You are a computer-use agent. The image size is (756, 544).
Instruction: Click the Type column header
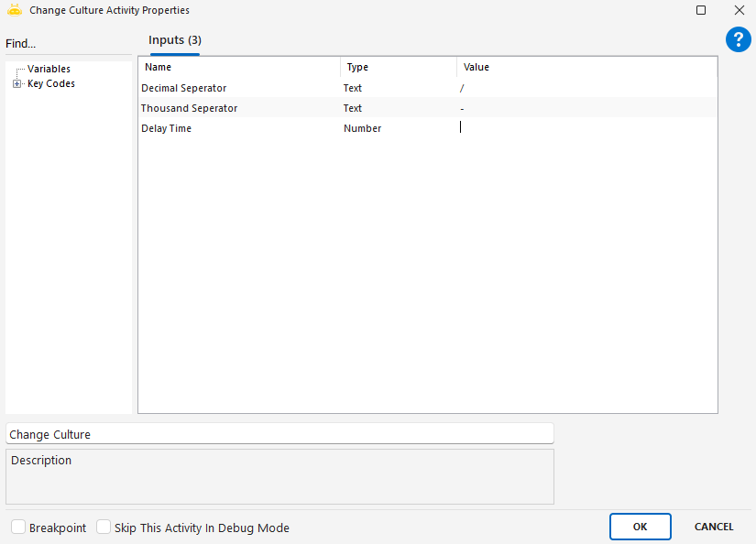tap(399, 67)
